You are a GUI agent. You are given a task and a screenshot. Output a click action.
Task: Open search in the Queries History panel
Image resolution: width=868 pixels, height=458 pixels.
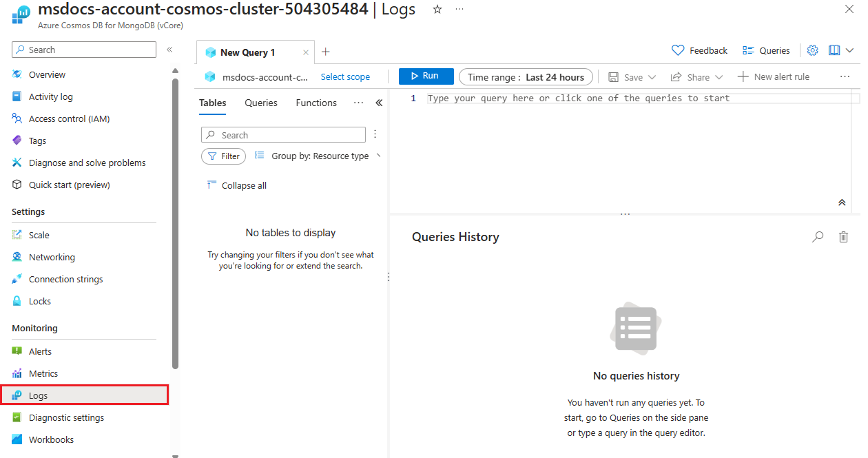coord(818,236)
